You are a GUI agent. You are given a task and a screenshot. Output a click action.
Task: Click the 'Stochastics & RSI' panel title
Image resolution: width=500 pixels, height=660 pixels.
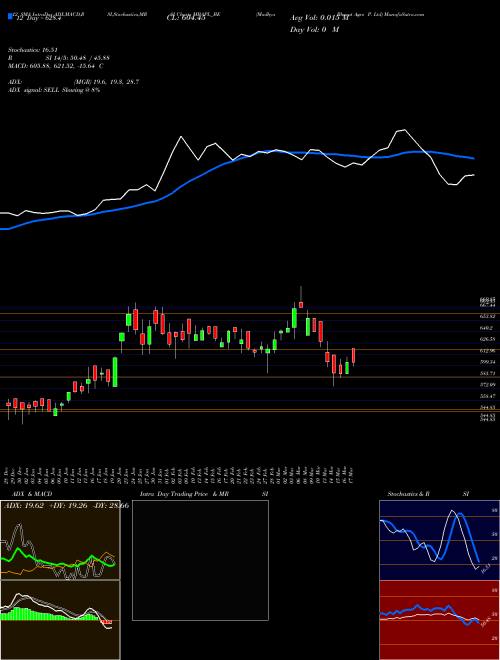coord(428,494)
